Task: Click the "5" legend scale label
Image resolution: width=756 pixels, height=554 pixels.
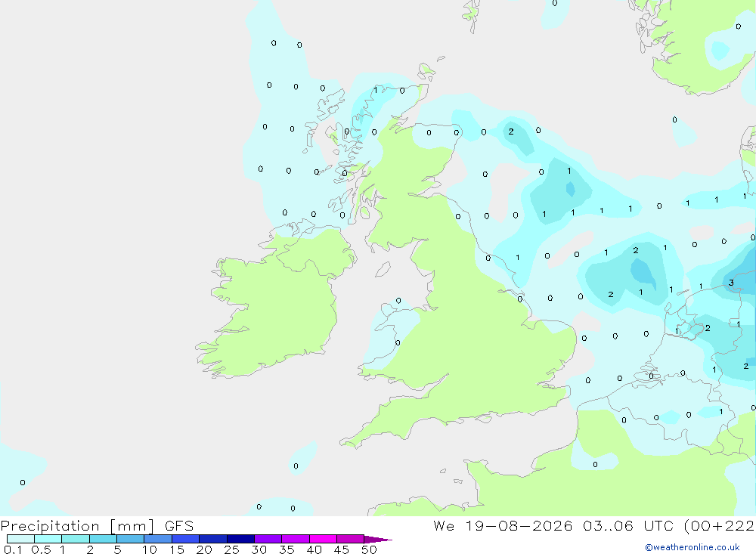Action: [117, 549]
